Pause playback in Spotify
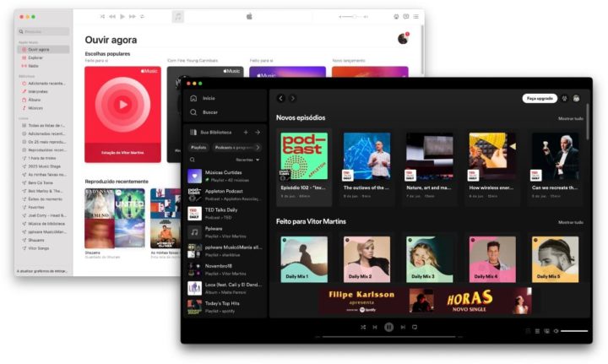608x364 pixels. coord(388,327)
